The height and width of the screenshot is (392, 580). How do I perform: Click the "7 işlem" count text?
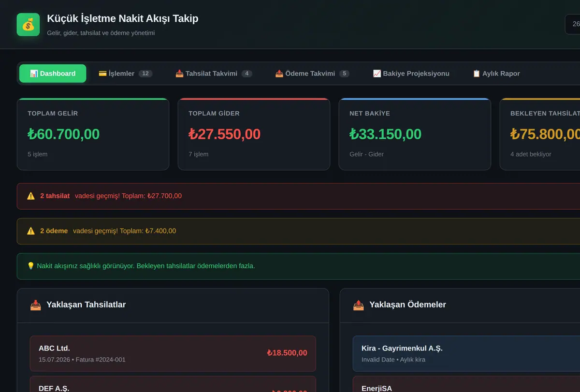click(199, 154)
